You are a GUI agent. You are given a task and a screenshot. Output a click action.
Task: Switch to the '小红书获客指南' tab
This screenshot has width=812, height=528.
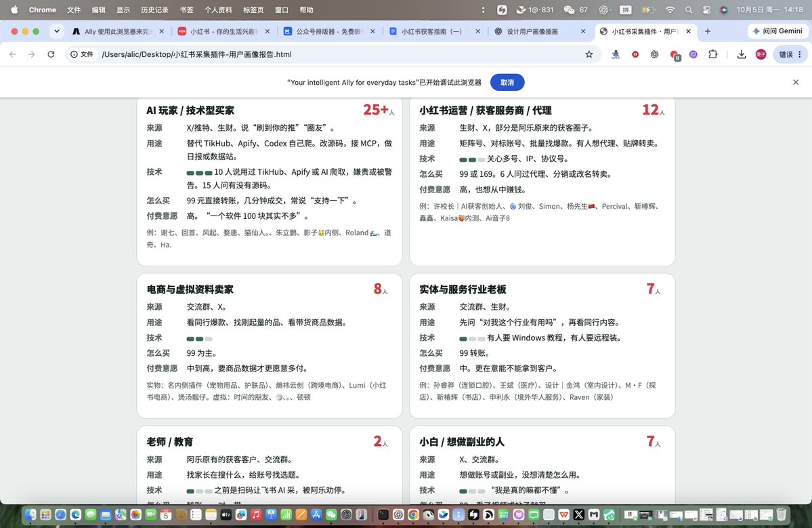(x=434, y=31)
